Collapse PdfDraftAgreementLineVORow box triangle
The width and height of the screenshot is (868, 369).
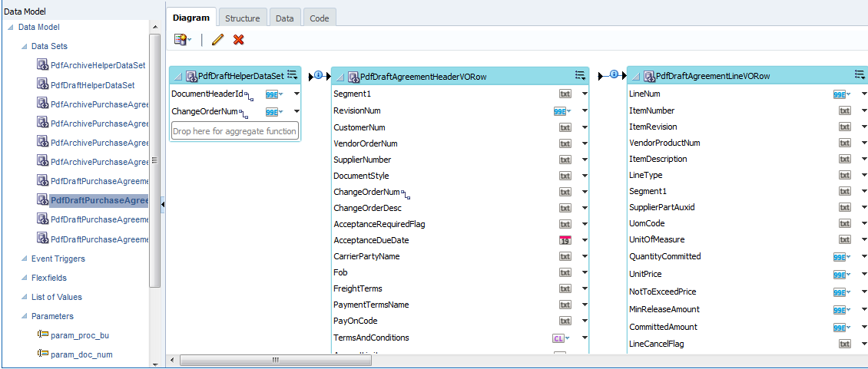(635, 76)
